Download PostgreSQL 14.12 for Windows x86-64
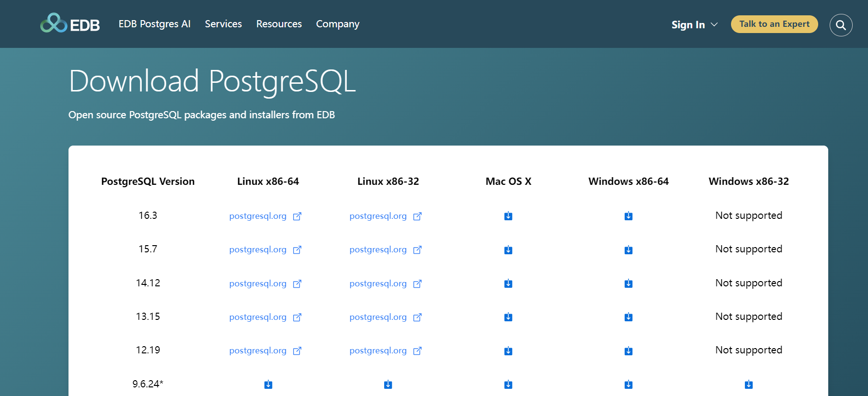Image resolution: width=868 pixels, height=396 pixels. tap(628, 283)
